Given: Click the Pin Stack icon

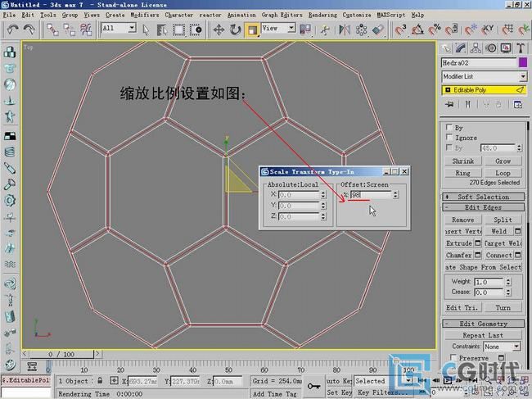Looking at the screenshot, I should coord(450,105).
